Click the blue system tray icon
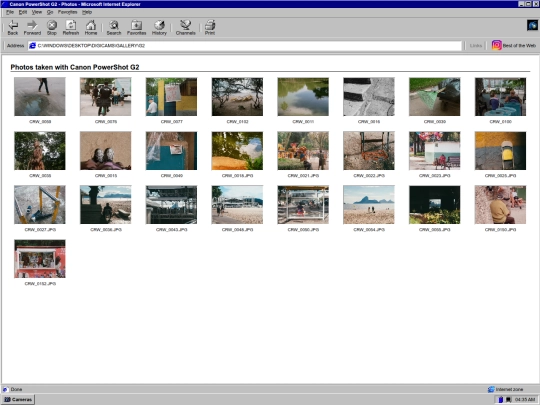 point(501,399)
